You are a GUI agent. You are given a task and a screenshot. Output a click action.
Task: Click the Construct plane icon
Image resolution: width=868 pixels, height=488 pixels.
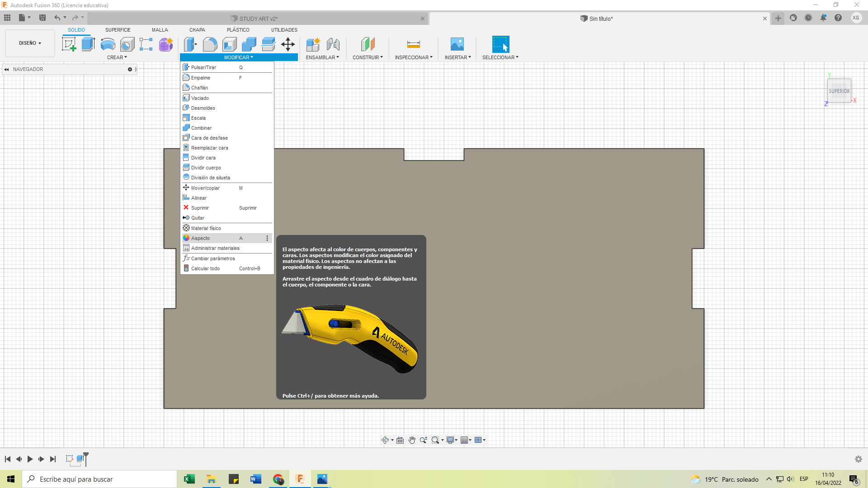(x=368, y=44)
